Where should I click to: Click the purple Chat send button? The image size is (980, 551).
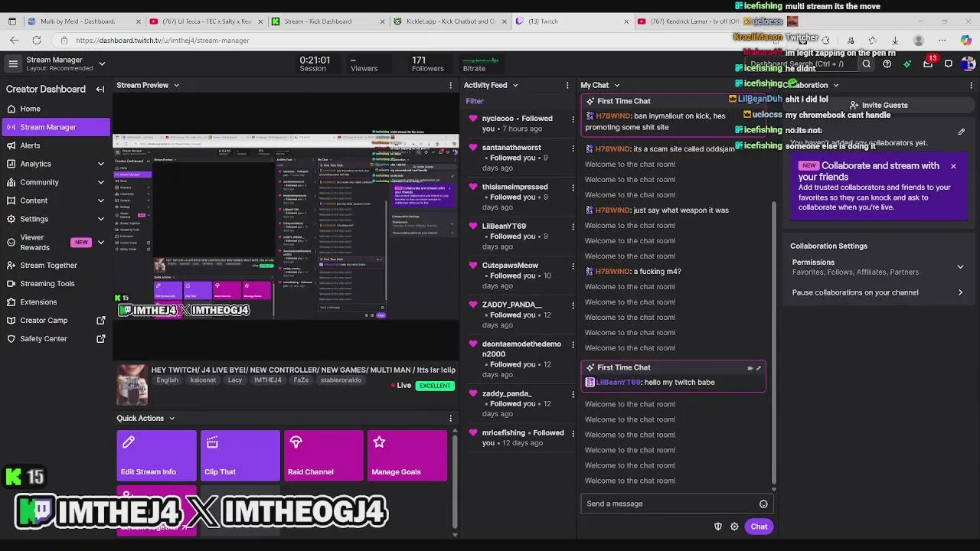[x=759, y=527]
